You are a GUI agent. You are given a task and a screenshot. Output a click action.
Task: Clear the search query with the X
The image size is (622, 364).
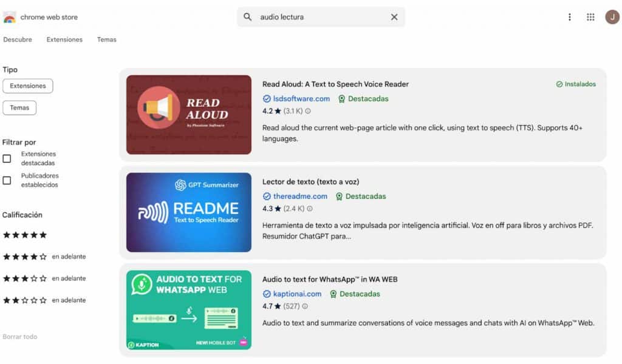[x=394, y=17]
